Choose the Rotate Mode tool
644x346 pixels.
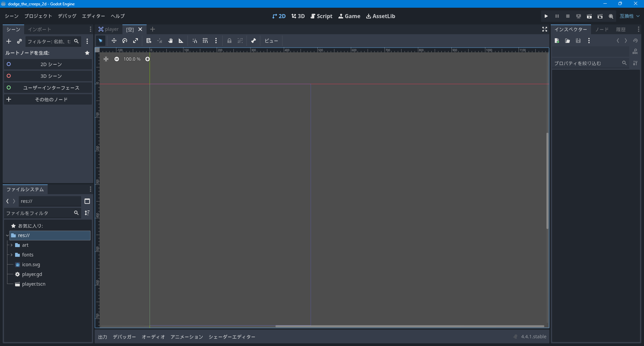click(125, 41)
